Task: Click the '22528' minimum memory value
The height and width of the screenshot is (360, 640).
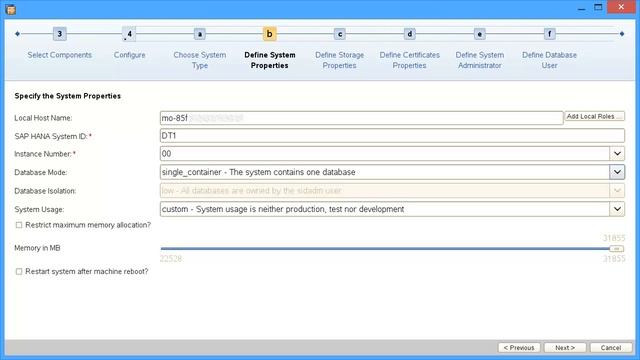Action: click(171, 259)
